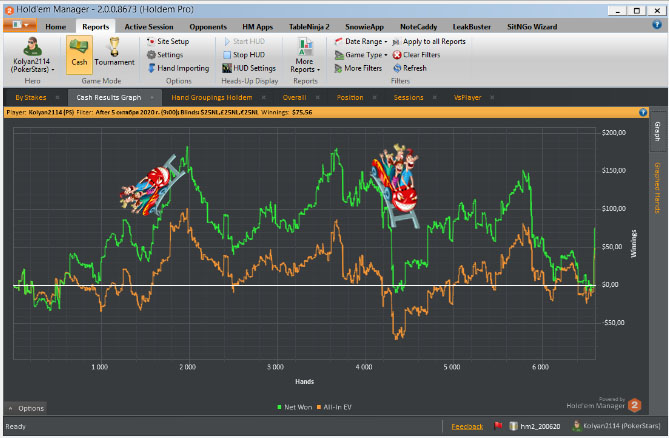Click database hm2_200620 in status bar
Image resolution: width=669 pixels, height=438 pixels.
(535, 426)
